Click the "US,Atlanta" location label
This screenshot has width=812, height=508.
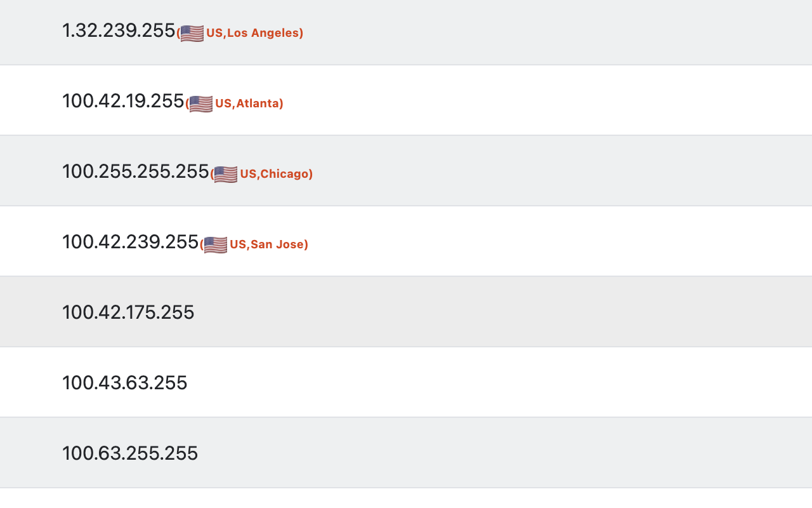pyautogui.click(x=248, y=104)
